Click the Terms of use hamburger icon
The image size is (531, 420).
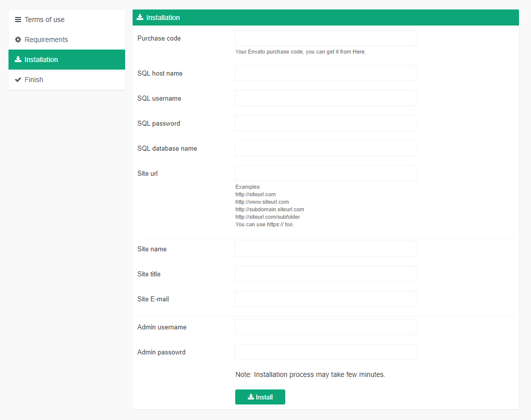pos(18,20)
